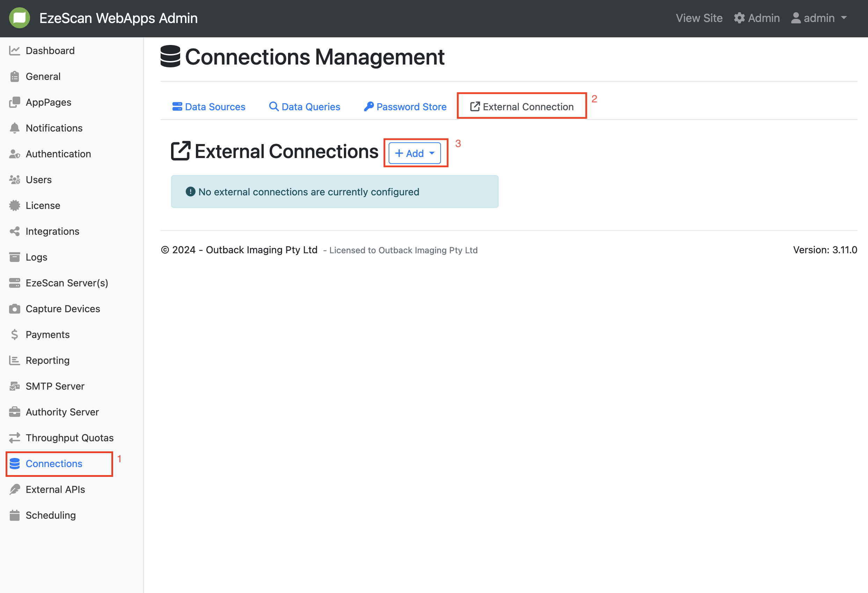Go to EzeScan Server(s) page
Viewport: 868px width, 593px height.
66,283
